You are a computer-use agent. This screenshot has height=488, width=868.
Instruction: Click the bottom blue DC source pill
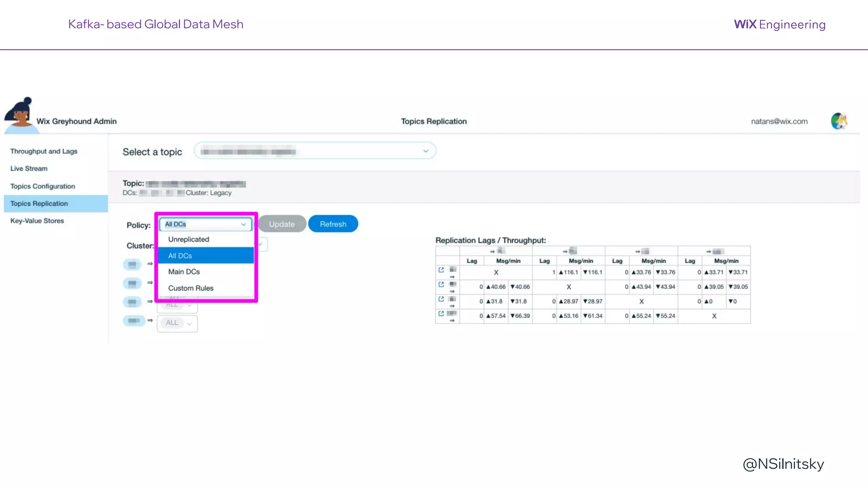click(x=134, y=321)
